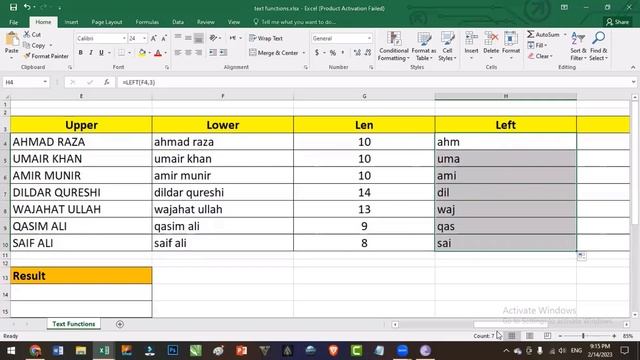The image size is (640, 360).
Task: Expand the Name Box dropdown
Action: [45, 82]
